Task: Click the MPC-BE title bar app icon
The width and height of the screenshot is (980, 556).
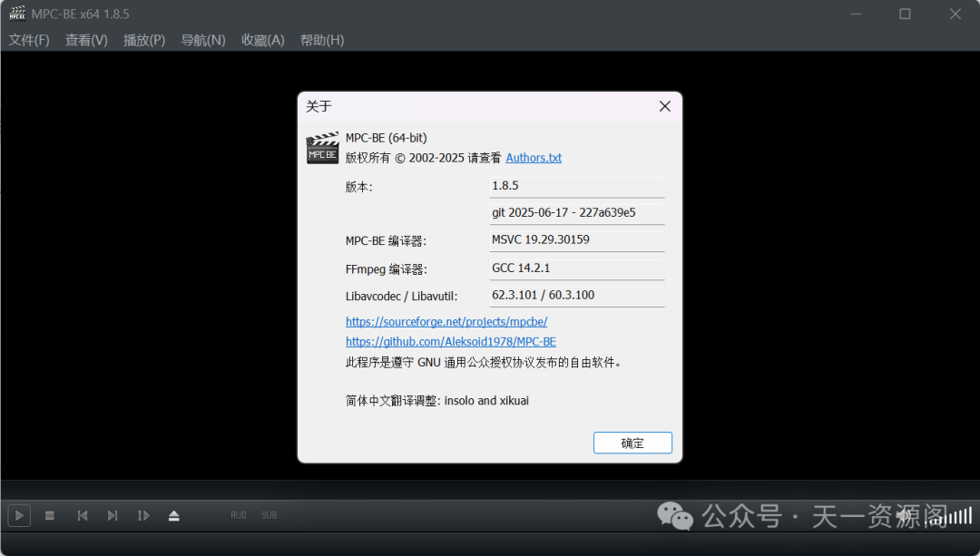Action: (17, 14)
